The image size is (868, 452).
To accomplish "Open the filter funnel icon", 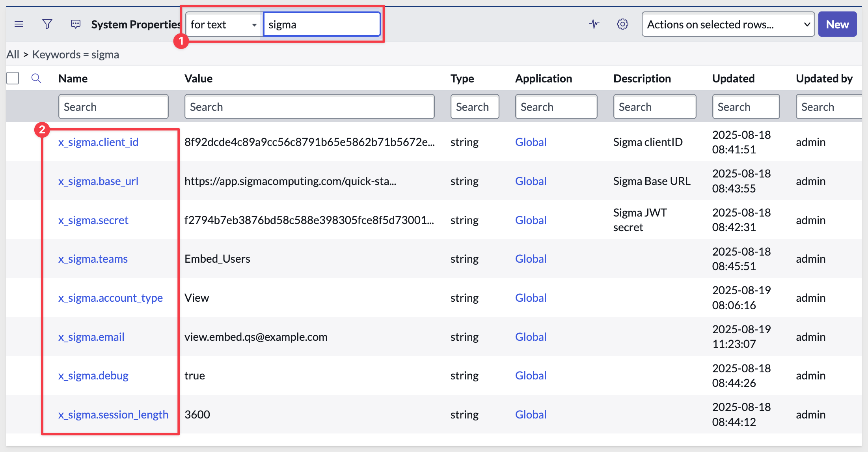I will (47, 24).
